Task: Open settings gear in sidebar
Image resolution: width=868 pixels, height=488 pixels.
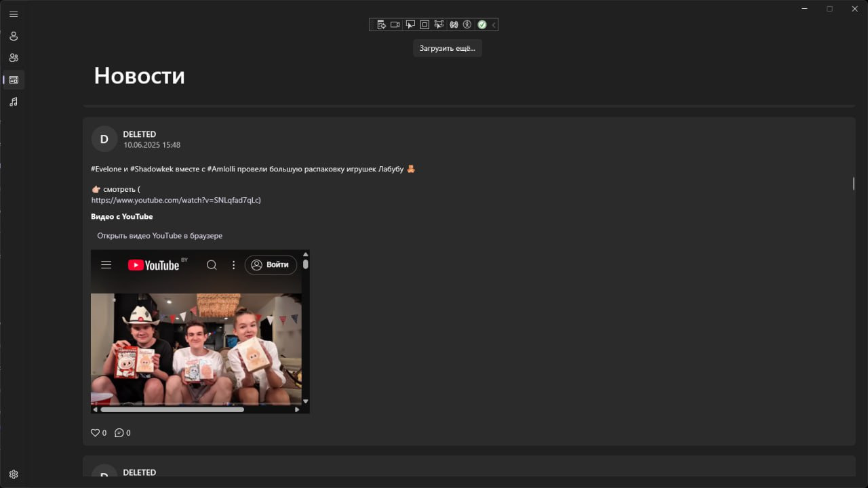Action: 14,474
